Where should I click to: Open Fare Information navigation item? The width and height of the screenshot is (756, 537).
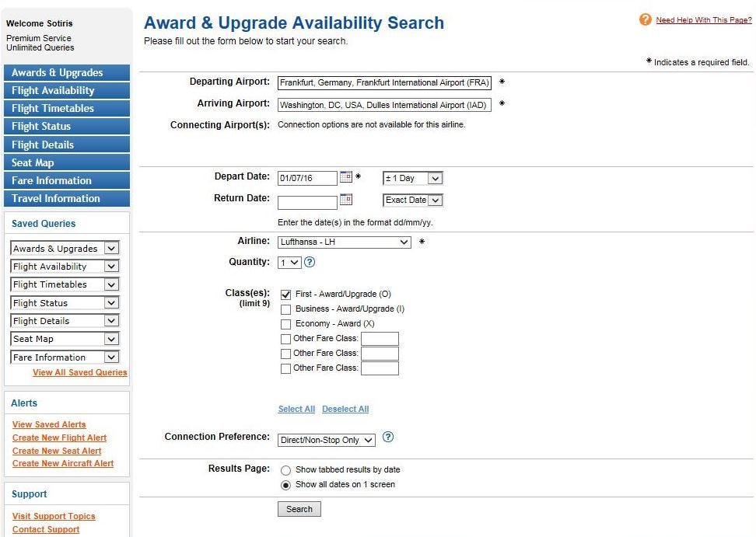(67, 180)
